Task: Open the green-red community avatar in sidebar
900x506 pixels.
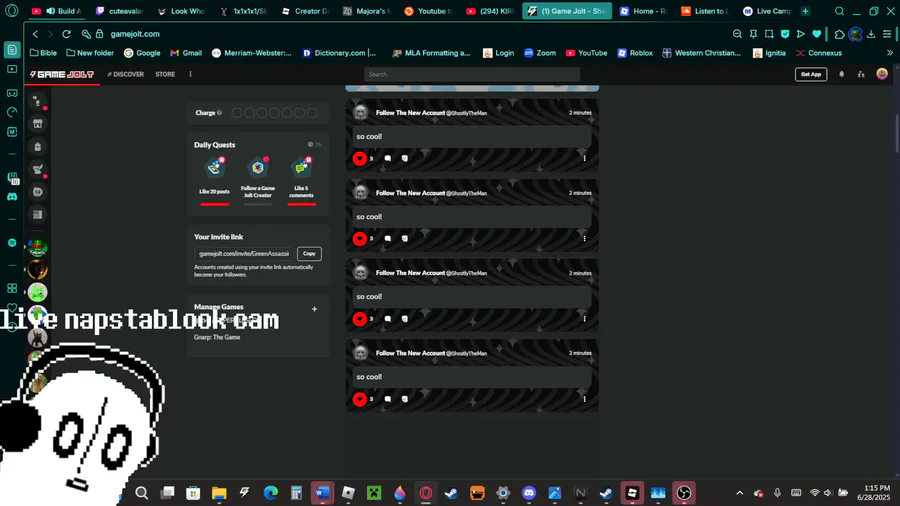Action: [x=37, y=248]
